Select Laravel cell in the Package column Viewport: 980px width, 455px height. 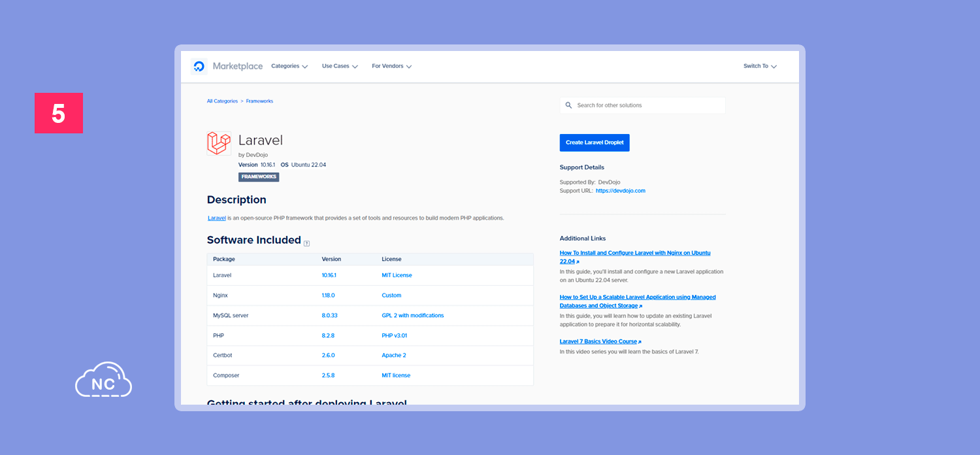coord(222,275)
